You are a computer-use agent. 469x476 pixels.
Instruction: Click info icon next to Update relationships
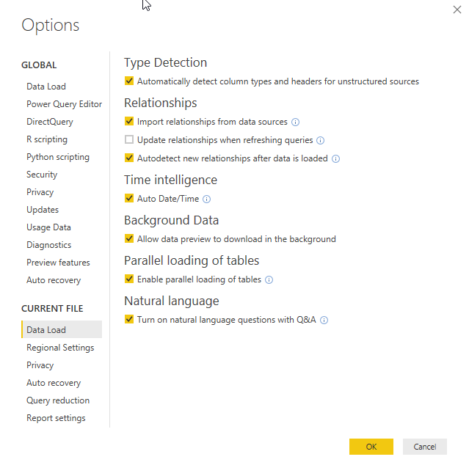[x=321, y=140]
